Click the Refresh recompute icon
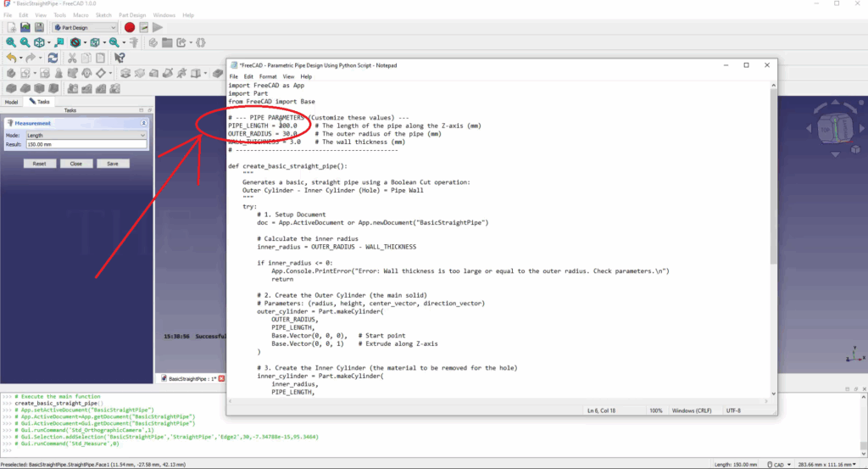Viewport: 868px width, 469px height. [x=53, y=58]
